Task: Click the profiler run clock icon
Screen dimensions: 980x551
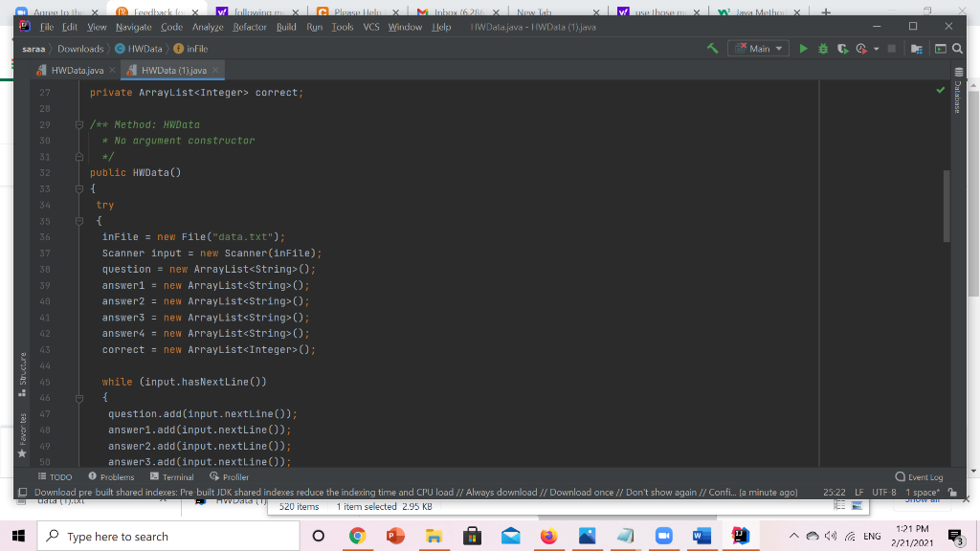Action: click(x=861, y=48)
